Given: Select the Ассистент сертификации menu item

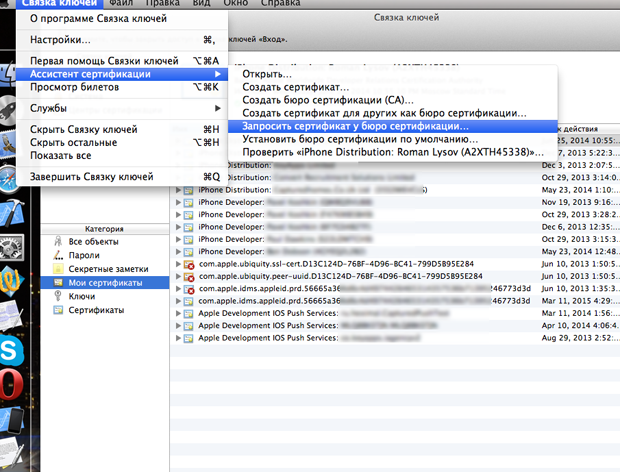Looking at the screenshot, I should (122, 74).
